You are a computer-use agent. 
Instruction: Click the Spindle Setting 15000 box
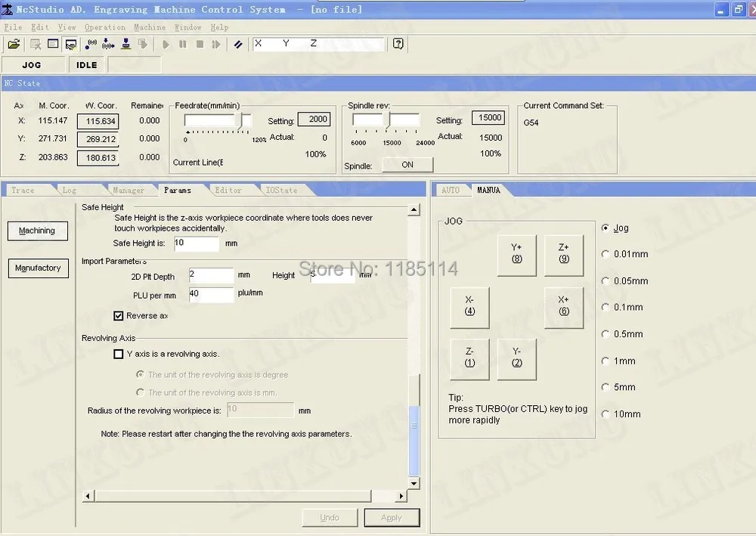pos(488,118)
